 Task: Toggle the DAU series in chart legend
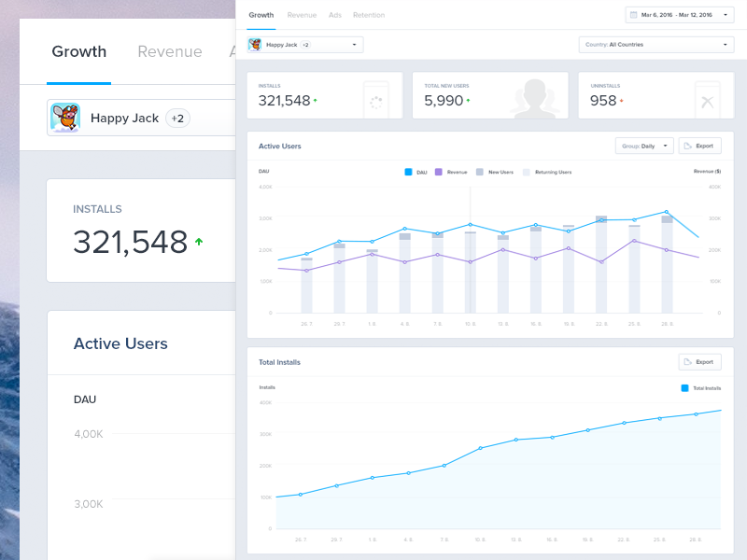pyautogui.click(x=409, y=172)
